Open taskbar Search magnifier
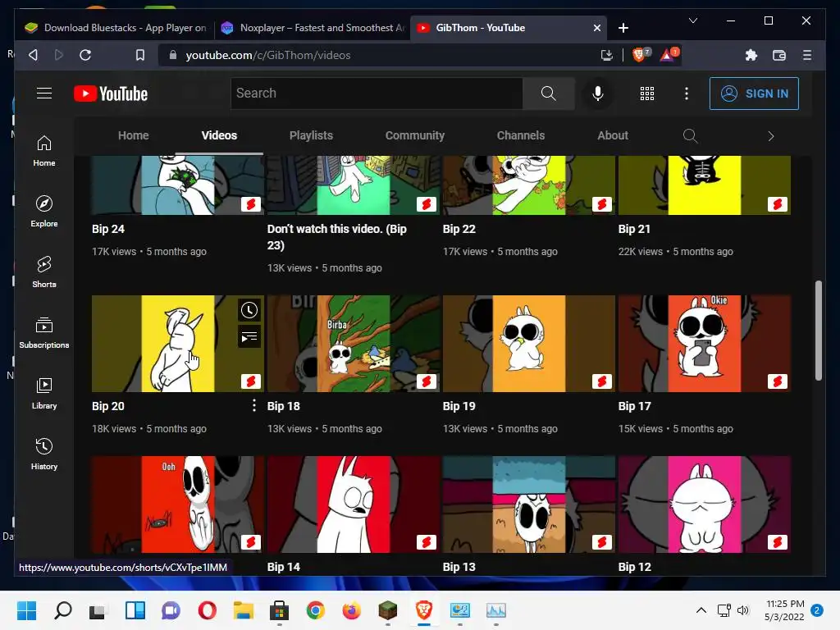Viewport: 840px width, 630px height. point(62,610)
